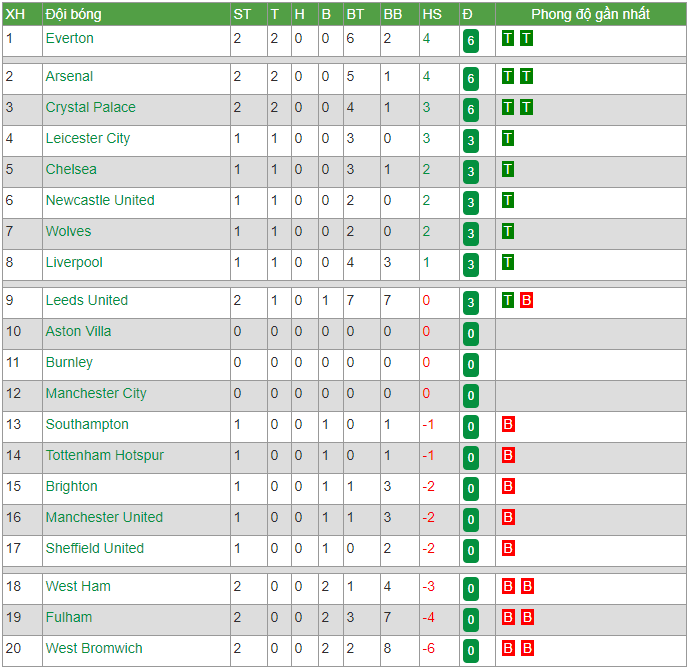This screenshot has height=670, width=690.
Task: Open the Crystal Palace team link
Action: click(x=91, y=107)
